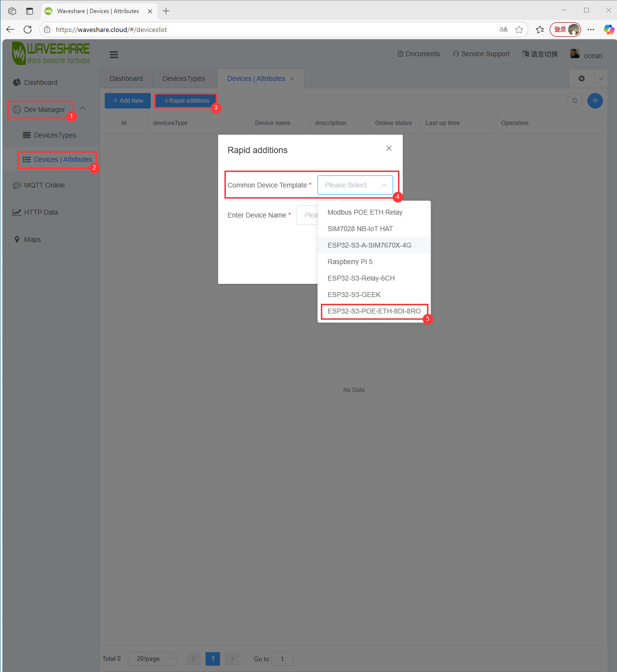Close the Devices | Attributes tab
617x672 pixels.
pyautogui.click(x=292, y=79)
